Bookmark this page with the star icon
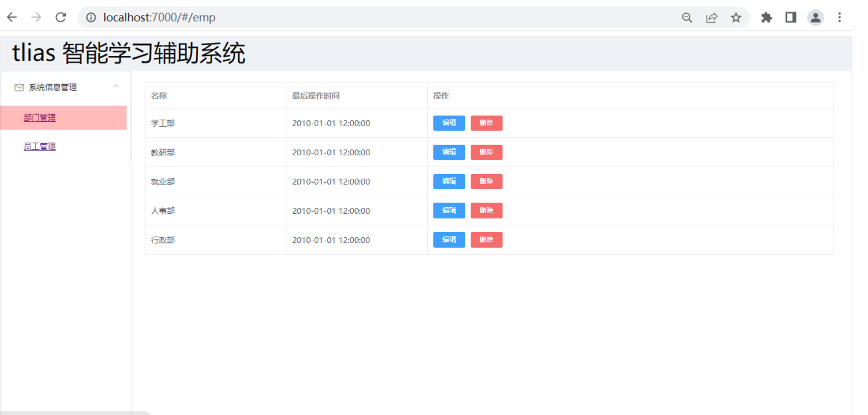The width and height of the screenshot is (868, 415). click(736, 18)
